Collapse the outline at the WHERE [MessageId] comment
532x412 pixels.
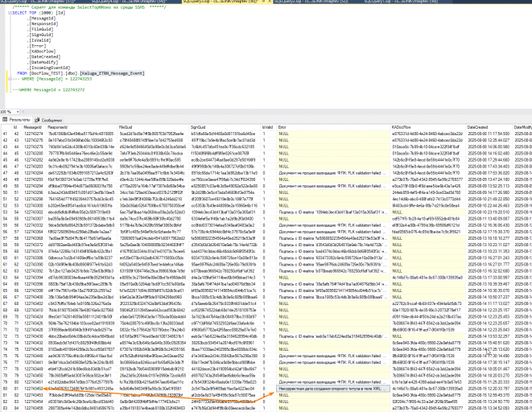click(x=10, y=79)
